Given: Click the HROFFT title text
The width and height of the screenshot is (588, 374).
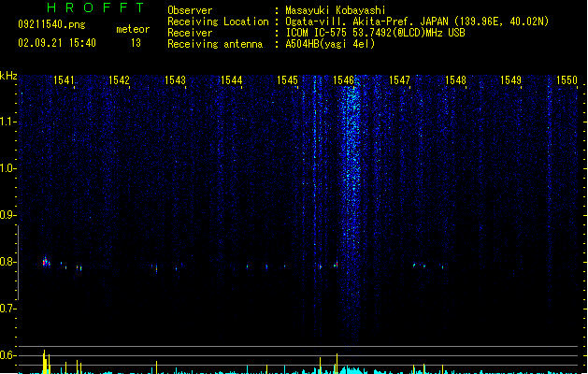Looking at the screenshot, I should (96, 7).
